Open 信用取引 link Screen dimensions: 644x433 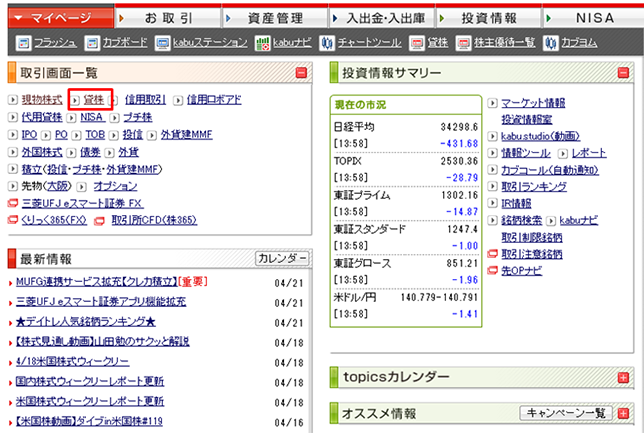point(145,100)
